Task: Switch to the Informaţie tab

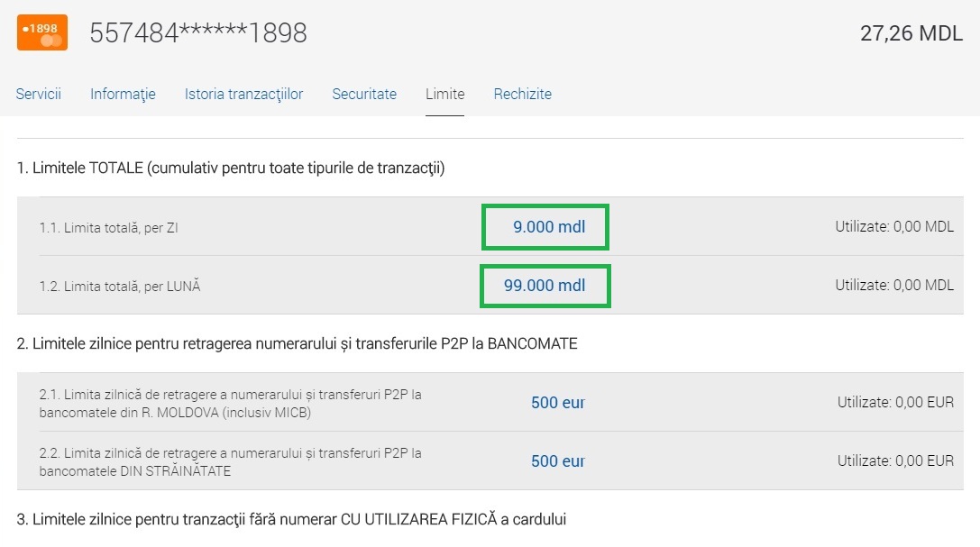Action: coord(123,94)
